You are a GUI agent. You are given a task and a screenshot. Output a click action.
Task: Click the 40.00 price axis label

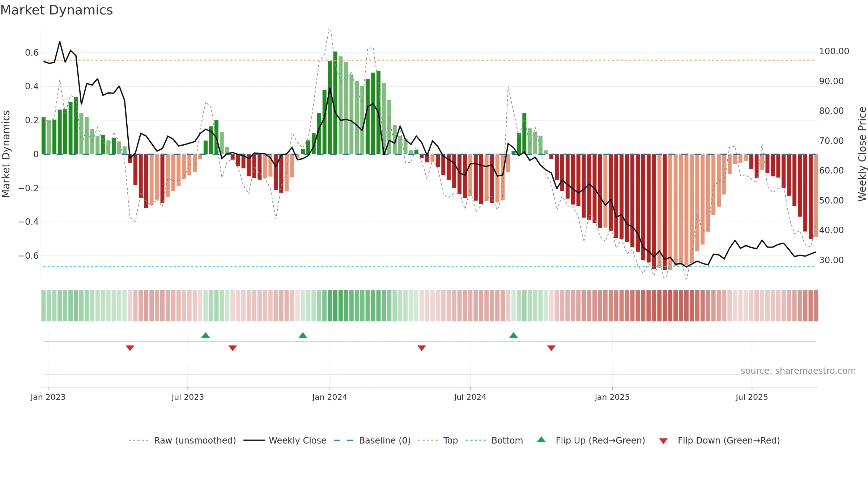click(831, 230)
